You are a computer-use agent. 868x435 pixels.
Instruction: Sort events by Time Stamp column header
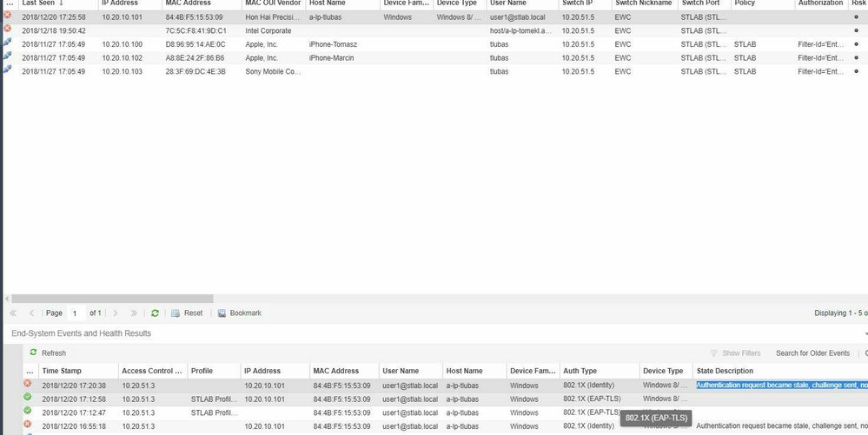pyautogui.click(x=63, y=371)
